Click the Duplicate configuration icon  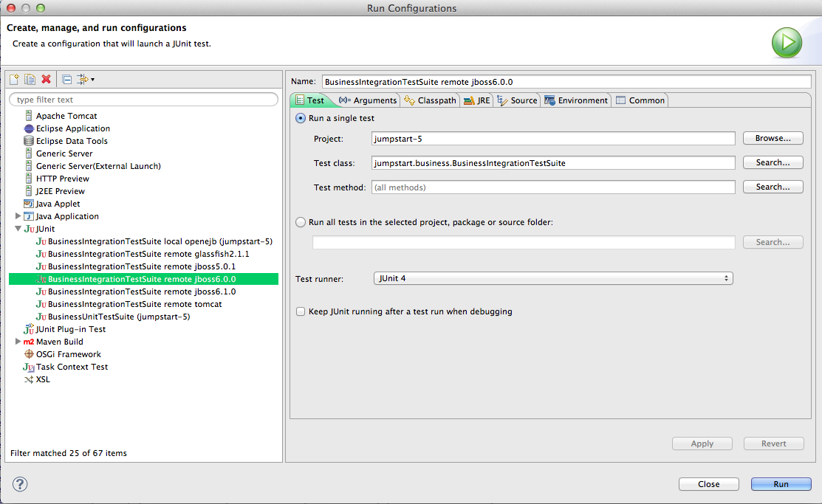(30, 79)
